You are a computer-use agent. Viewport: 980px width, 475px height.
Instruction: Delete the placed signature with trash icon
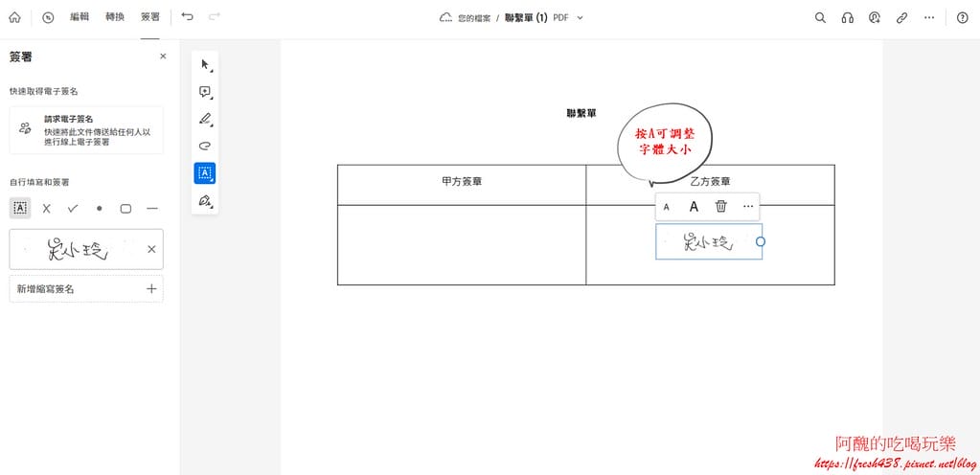click(x=721, y=206)
